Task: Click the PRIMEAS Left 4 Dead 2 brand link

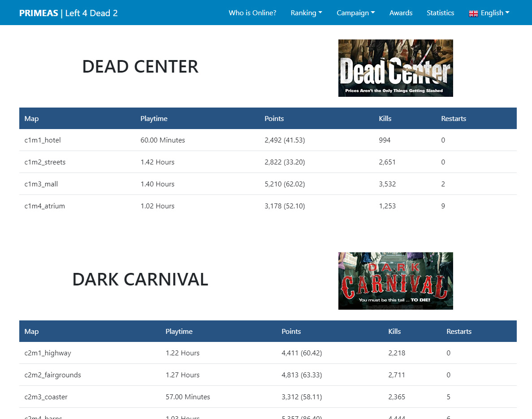Action: pos(68,13)
